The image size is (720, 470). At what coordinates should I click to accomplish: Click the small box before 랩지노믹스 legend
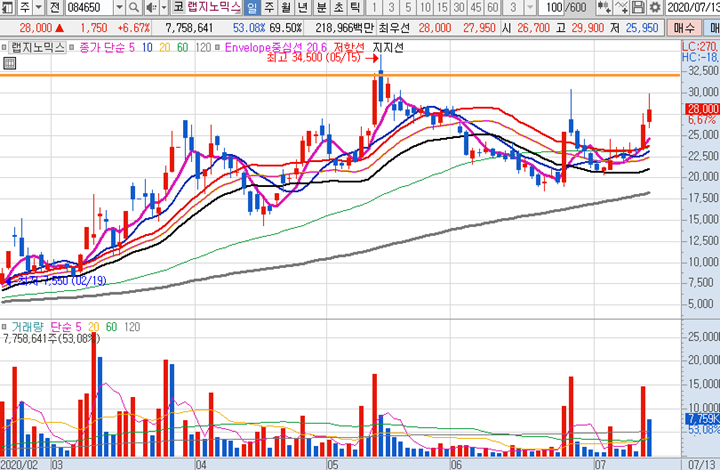pyautogui.click(x=4, y=47)
